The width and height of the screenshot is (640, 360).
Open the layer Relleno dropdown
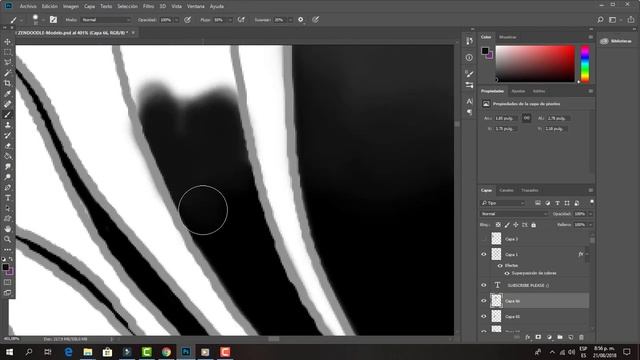590,225
